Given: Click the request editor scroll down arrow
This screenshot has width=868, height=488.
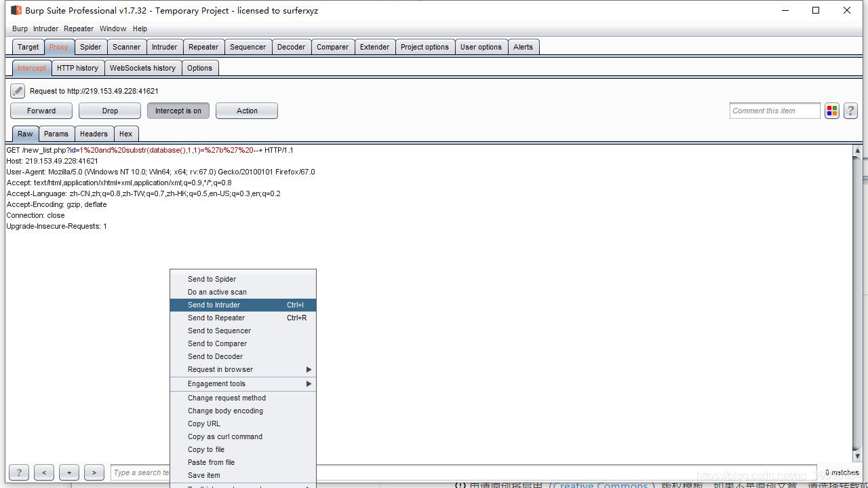Looking at the screenshot, I should (x=857, y=456).
